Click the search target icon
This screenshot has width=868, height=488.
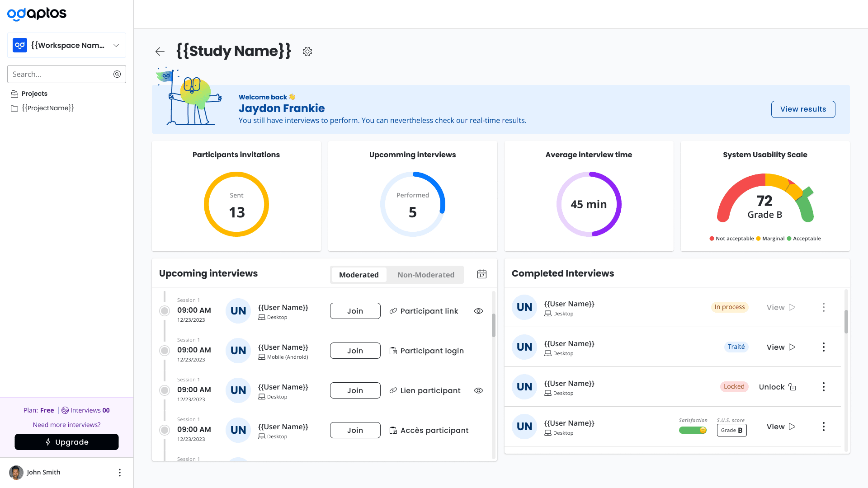(x=117, y=74)
